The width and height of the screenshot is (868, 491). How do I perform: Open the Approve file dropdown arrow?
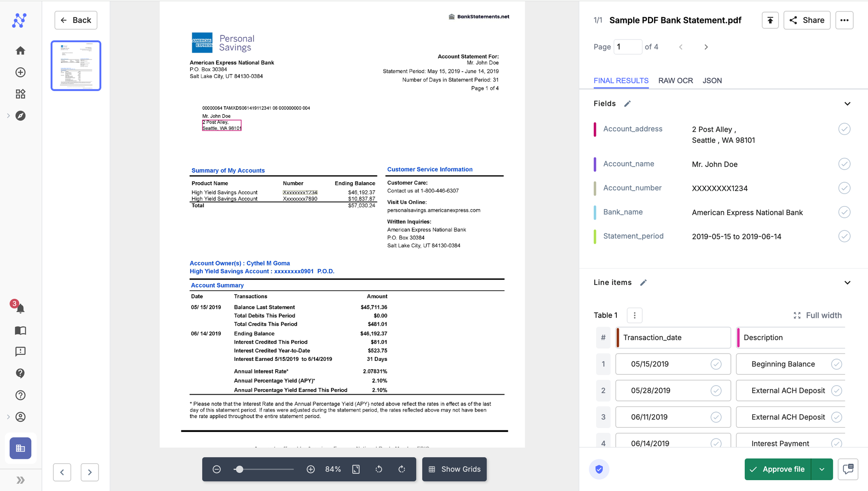[x=822, y=469]
